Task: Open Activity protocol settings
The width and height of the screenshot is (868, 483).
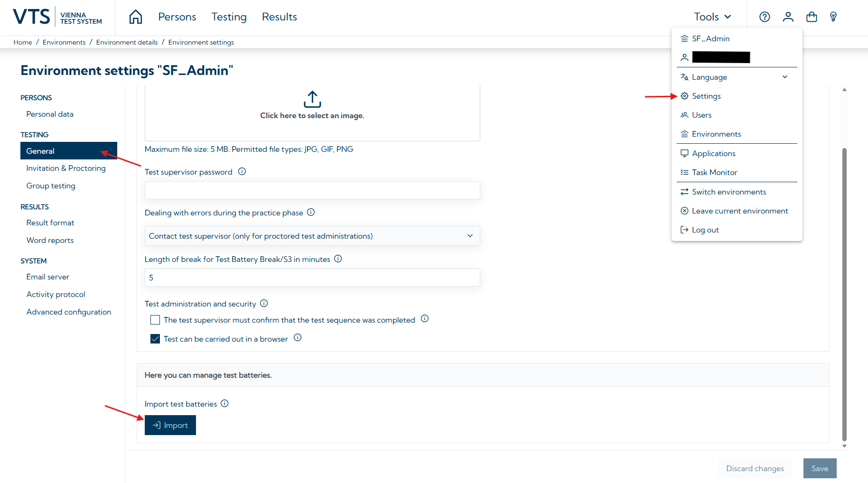Action: pyautogui.click(x=56, y=294)
